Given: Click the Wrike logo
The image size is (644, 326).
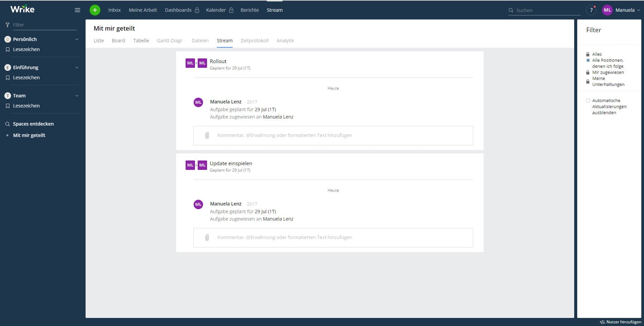Looking at the screenshot, I should (22, 9).
